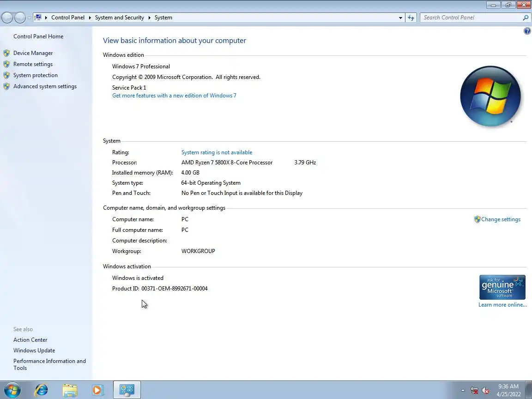
Task: Click the Windows logo image
Action: tap(490, 96)
